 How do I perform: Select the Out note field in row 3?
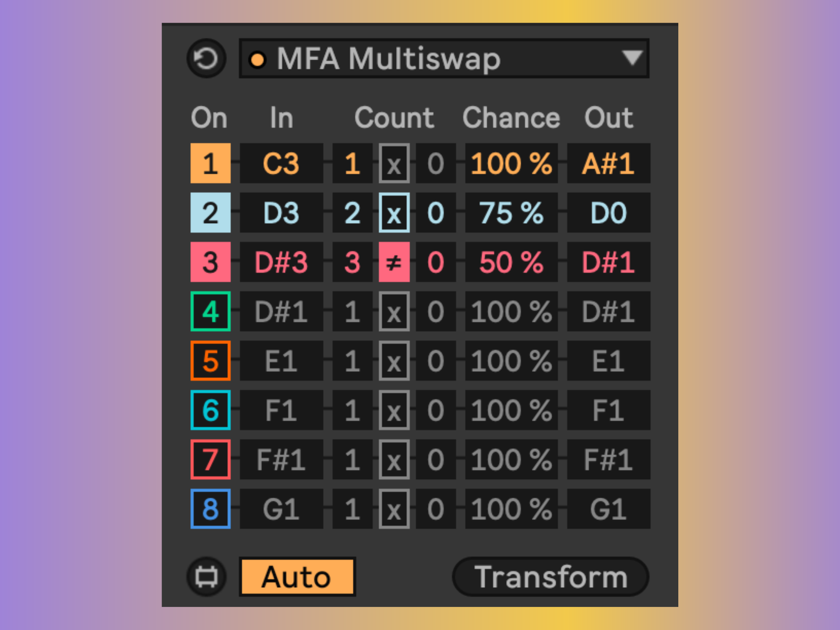point(609,262)
